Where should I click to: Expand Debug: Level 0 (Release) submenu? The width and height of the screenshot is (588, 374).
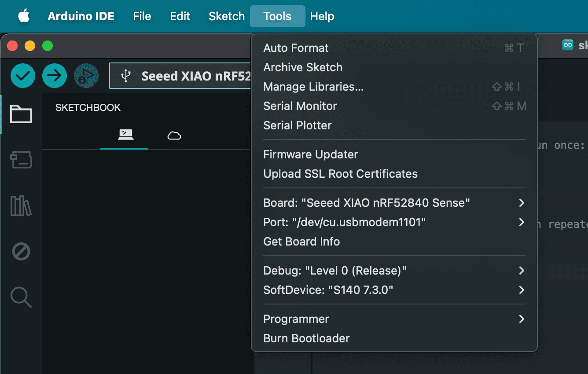coord(394,271)
